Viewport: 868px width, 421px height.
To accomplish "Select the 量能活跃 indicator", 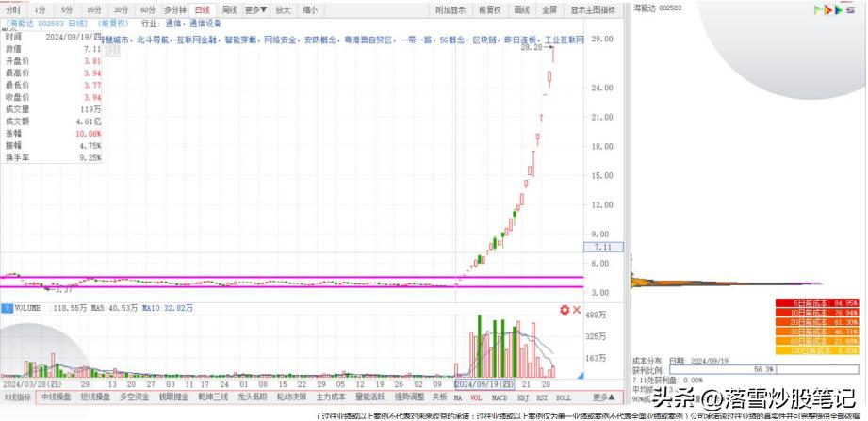I will [370, 397].
